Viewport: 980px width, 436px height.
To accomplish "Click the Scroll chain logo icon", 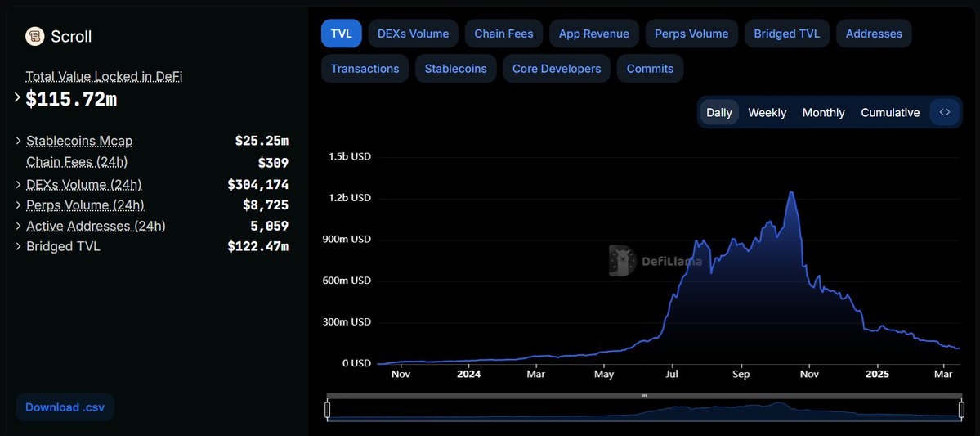I will click(x=35, y=36).
